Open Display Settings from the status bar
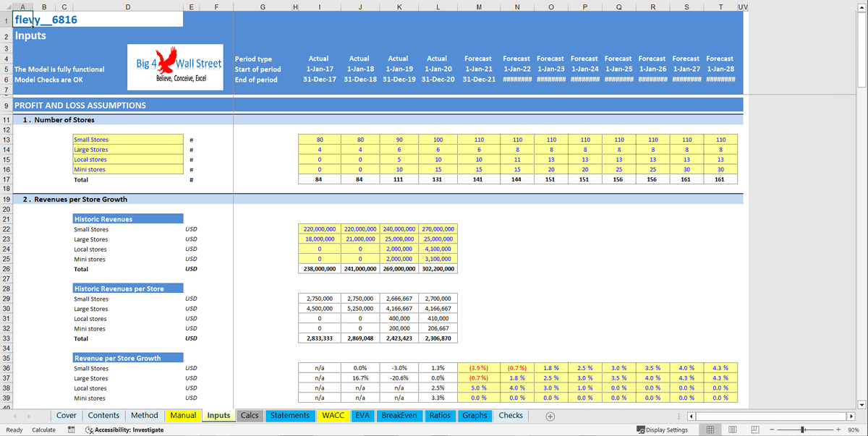 [x=663, y=429]
